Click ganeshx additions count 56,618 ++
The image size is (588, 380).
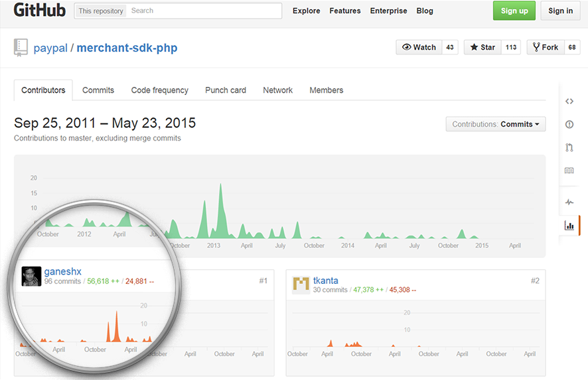click(x=103, y=281)
